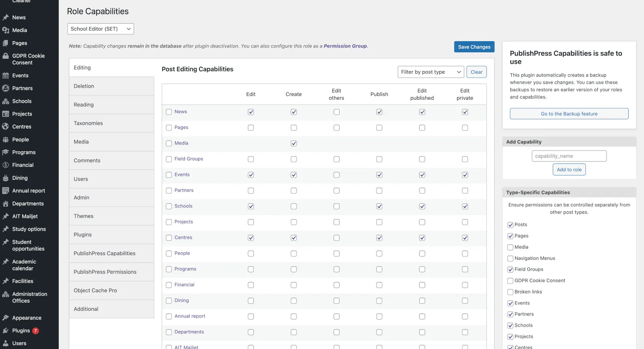The height and width of the screenshot is (349, 644).
Task: Open the Deletion capabilities tab
Action: coord(111,86)
